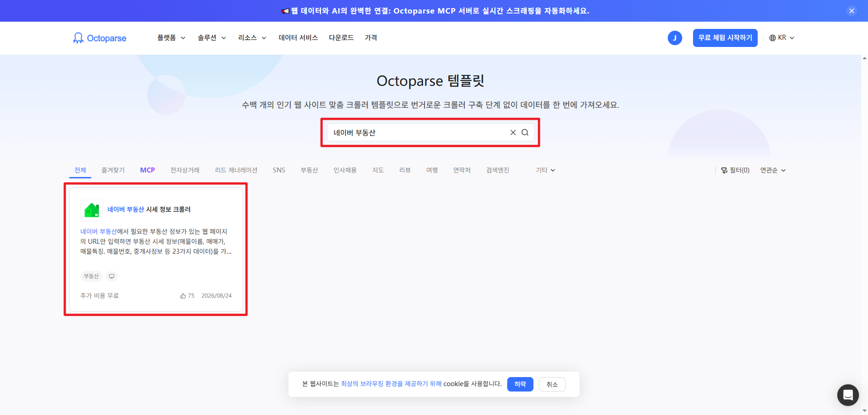
Task: Open the cookie policy link in notice
Action: point(391,384)
